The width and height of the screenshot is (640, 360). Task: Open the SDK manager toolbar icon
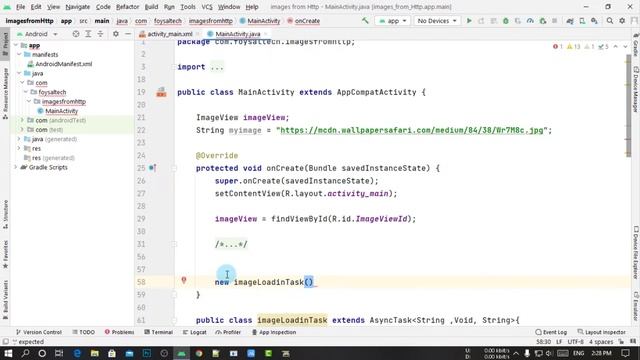pos(594,20)
